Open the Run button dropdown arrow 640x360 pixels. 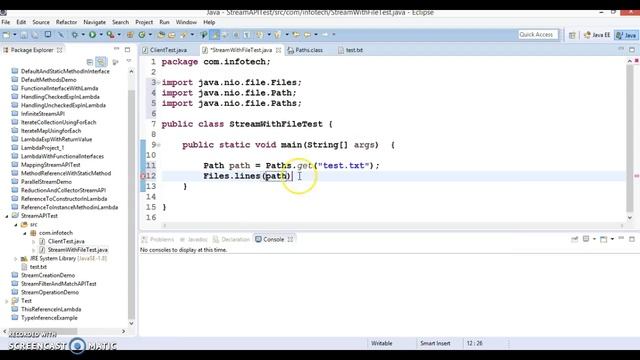[101, 35]
